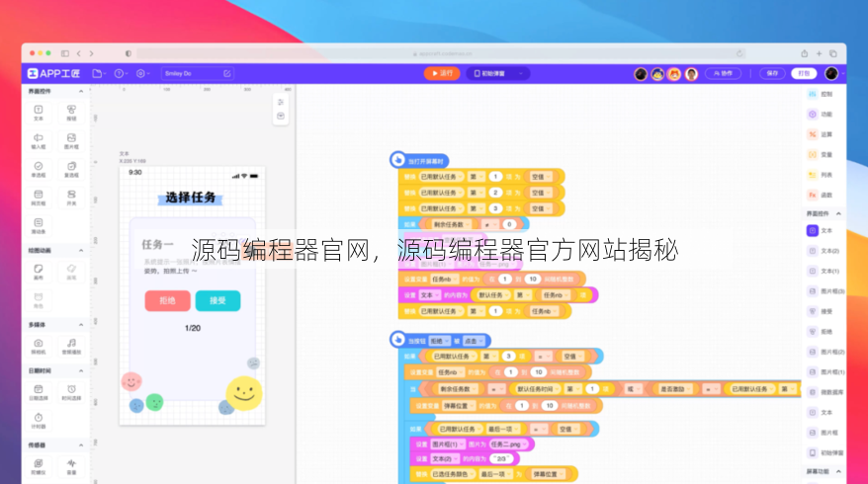
Task: Select the 日期选择 date picker widget
Action: click(x=39, y=392)
